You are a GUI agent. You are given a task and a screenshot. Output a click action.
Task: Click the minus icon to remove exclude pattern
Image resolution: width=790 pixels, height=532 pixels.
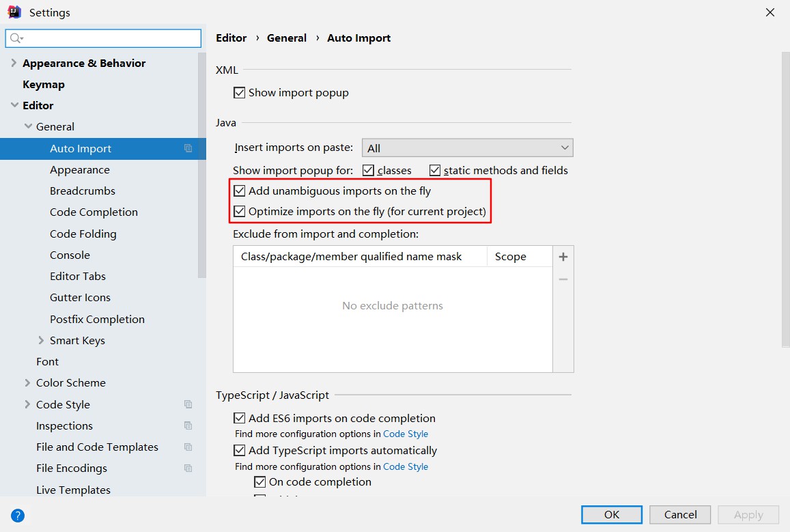563,279
